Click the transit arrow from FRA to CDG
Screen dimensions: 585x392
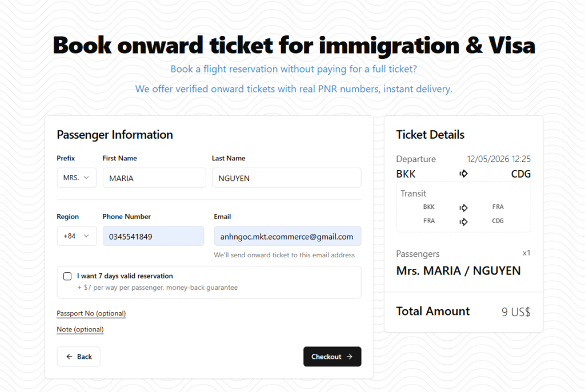[463, 221]
